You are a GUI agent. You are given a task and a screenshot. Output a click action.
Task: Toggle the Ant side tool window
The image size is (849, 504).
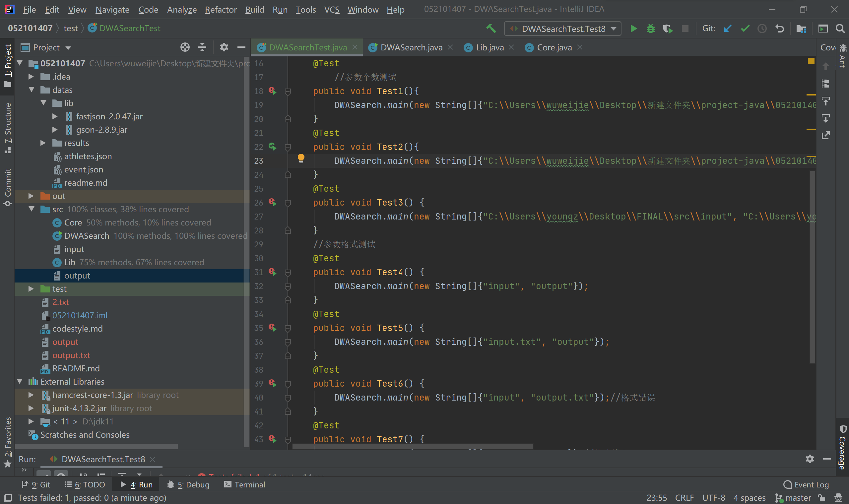(x=843, y=56)
